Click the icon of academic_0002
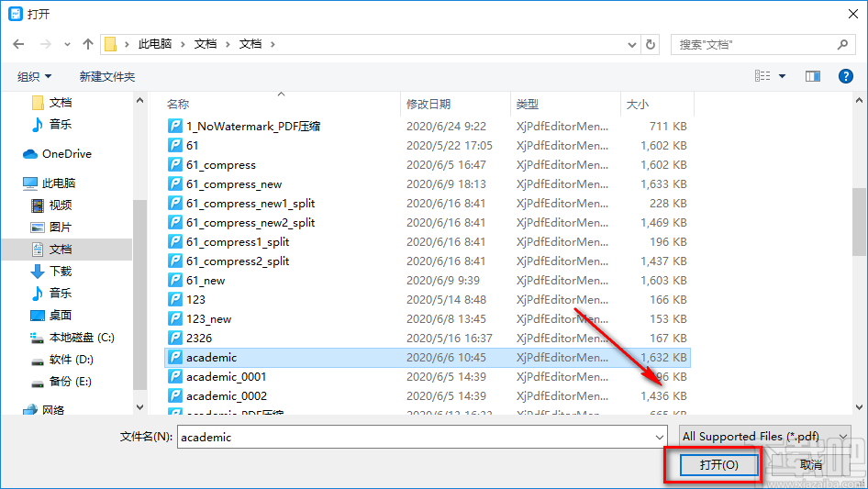Viewport: 868px width, 489px height. tap(175, 396)
